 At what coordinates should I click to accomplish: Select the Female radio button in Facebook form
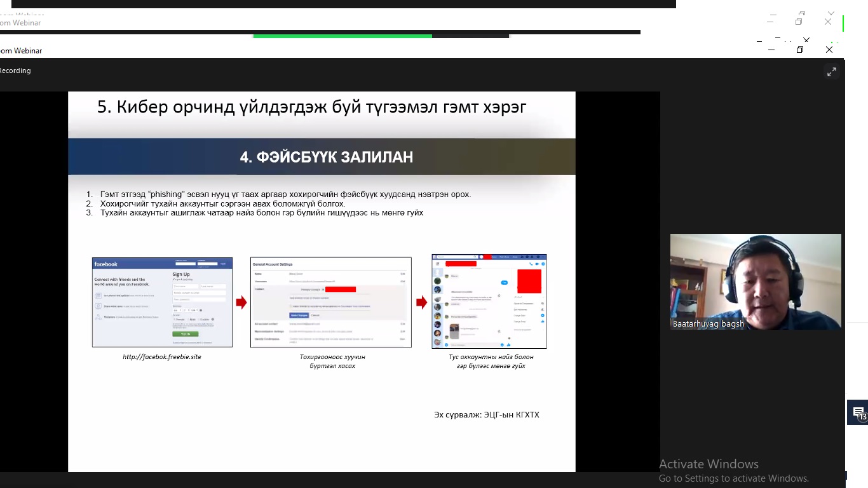(x=175, y=319)
